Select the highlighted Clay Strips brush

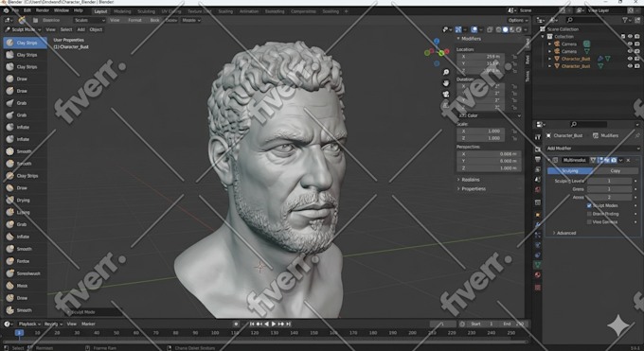(x=25, y=43)
